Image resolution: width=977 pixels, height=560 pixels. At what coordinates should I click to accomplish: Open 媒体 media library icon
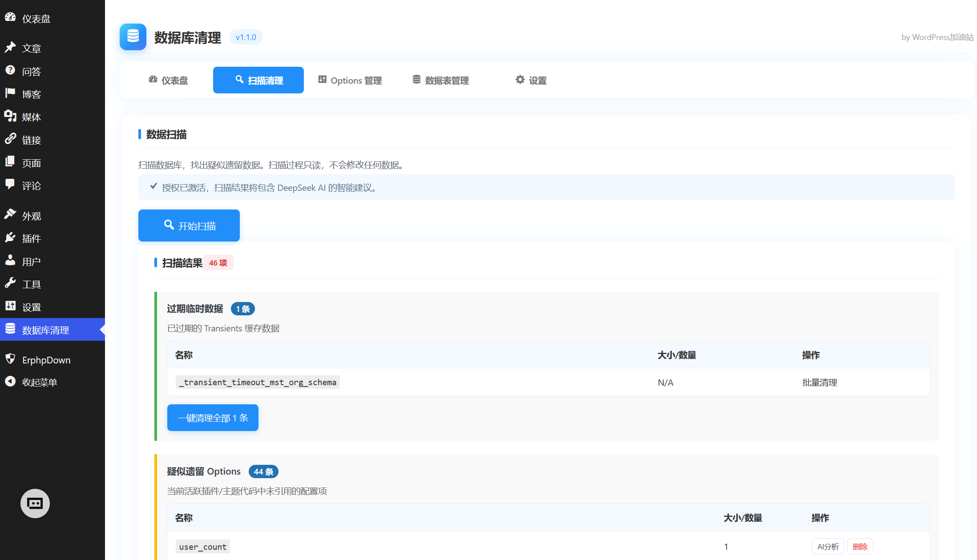[10, 117]
